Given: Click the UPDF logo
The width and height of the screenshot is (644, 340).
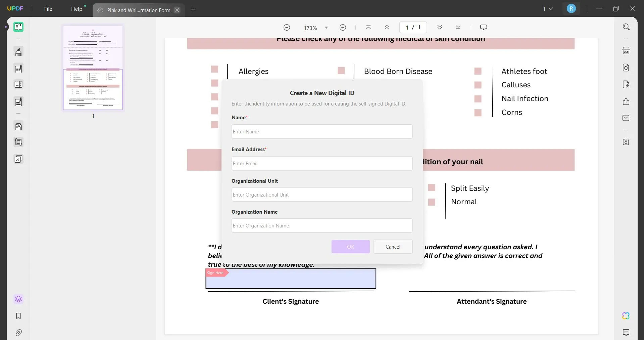Looking at the screenshot, I should coord(15,8).
